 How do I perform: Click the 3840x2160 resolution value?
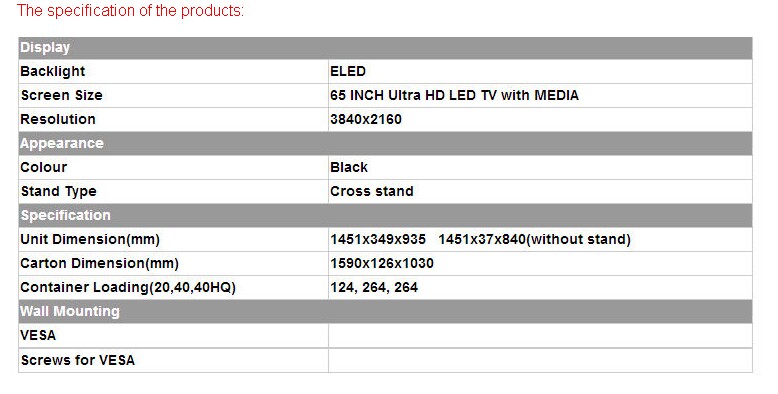(366, 120)
